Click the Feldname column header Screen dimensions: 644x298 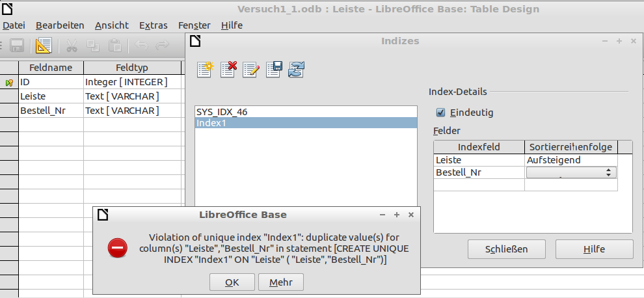(51, 68)
